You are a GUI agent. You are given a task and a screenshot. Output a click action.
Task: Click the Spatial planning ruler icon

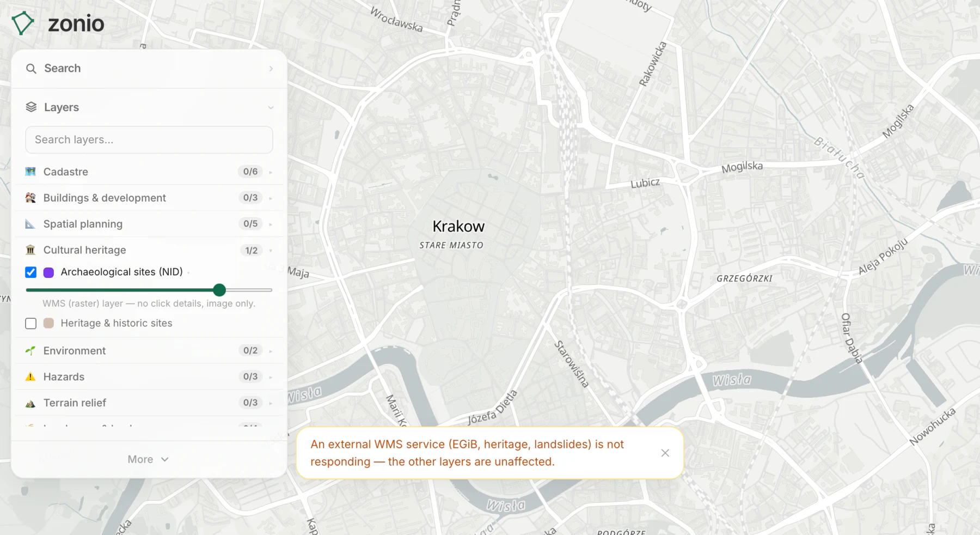click(30, 224)
